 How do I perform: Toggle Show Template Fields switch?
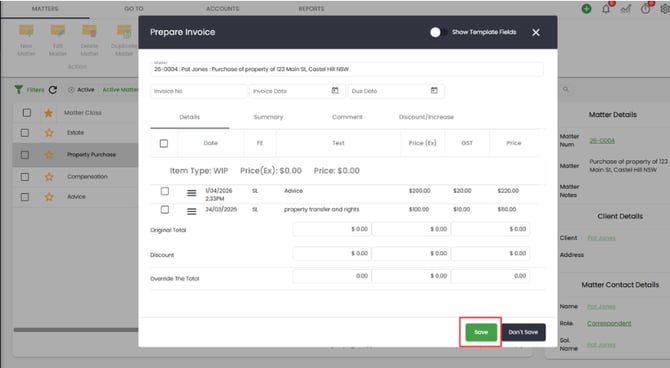438,32
